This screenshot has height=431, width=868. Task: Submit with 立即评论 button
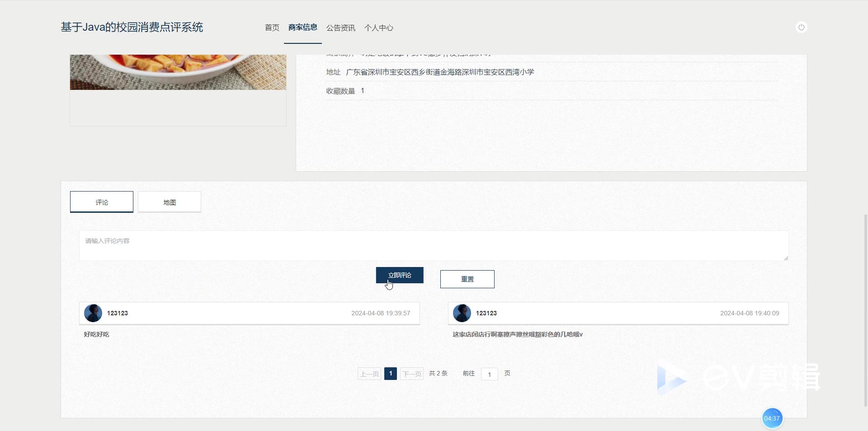400,275
